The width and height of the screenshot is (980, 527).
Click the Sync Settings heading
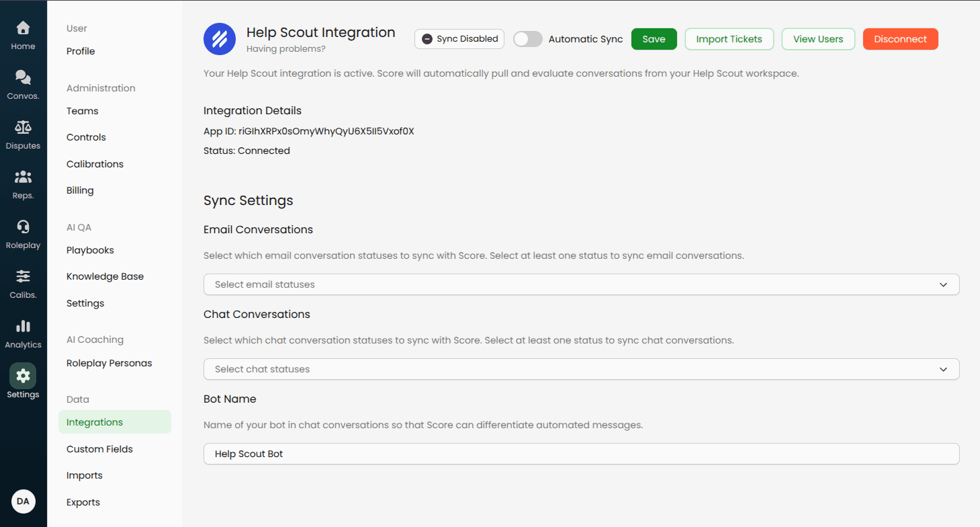click(x=249, y=200)
